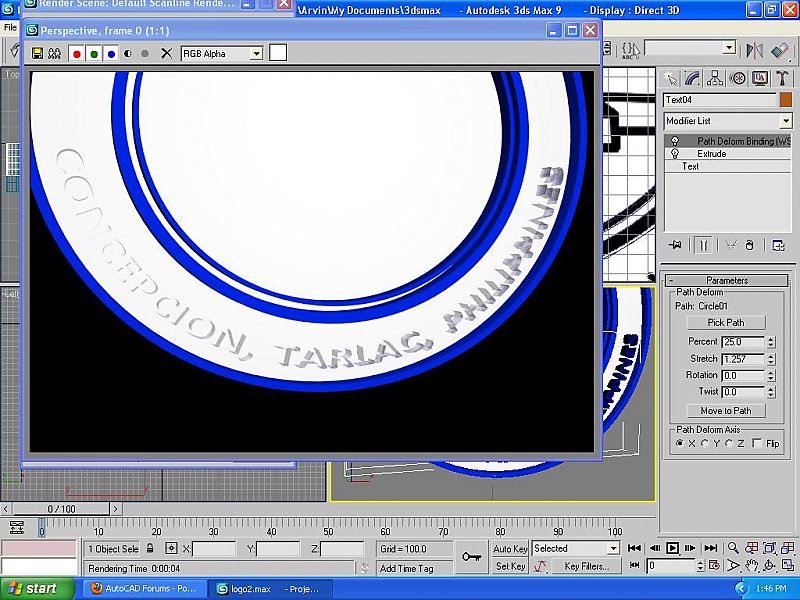800x600 pixels.
Task: Open the Named Selection Sets dropdown
Action: coord(690,48)
